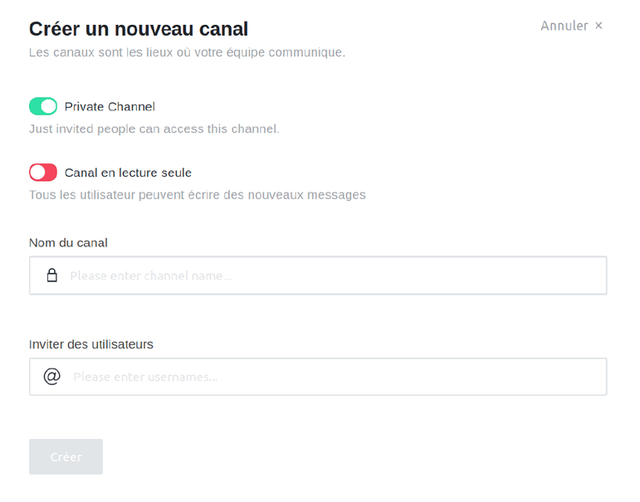Click the Private Channel label text
The height and width of the screenshot is (502, 640).
pos(110,106)
